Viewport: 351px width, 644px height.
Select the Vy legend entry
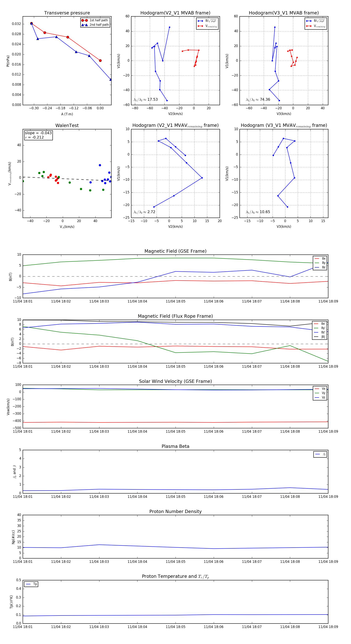[x=320, y=393]
